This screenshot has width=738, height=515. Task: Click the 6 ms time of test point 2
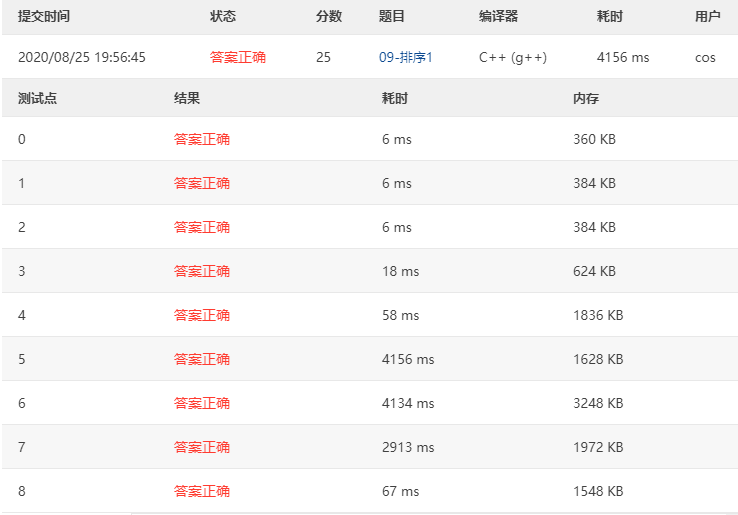[x=397, y=227]
